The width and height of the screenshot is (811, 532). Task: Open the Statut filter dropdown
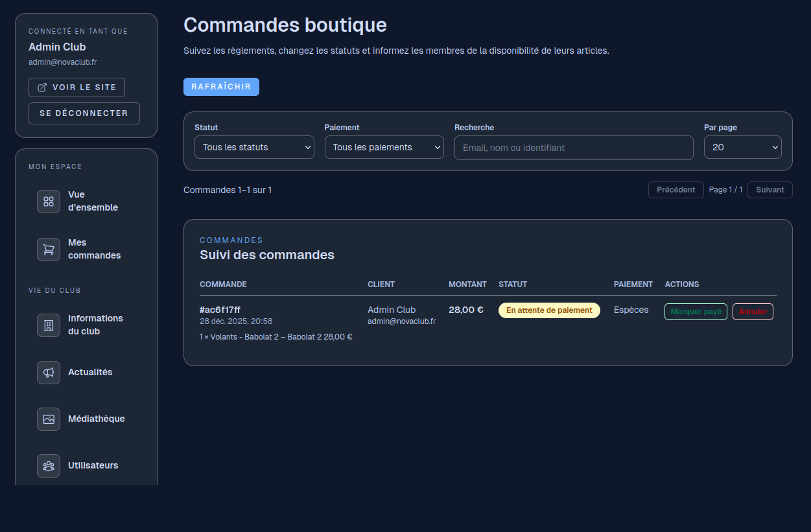[254, 147]
